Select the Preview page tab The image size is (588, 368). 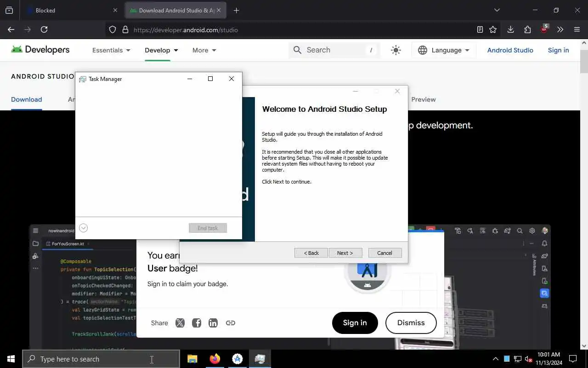pyautogui.click(x=424, y=99)
